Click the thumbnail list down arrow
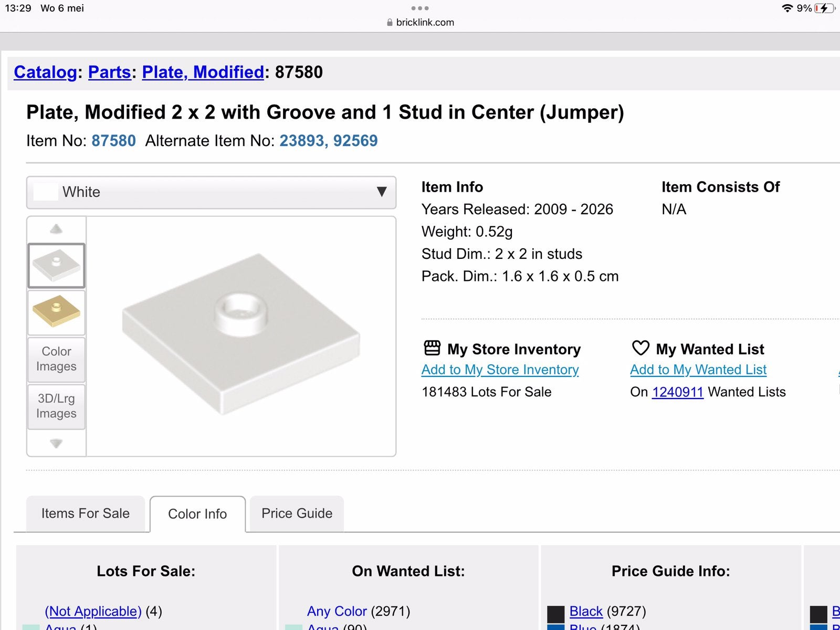 pos(56,444)
